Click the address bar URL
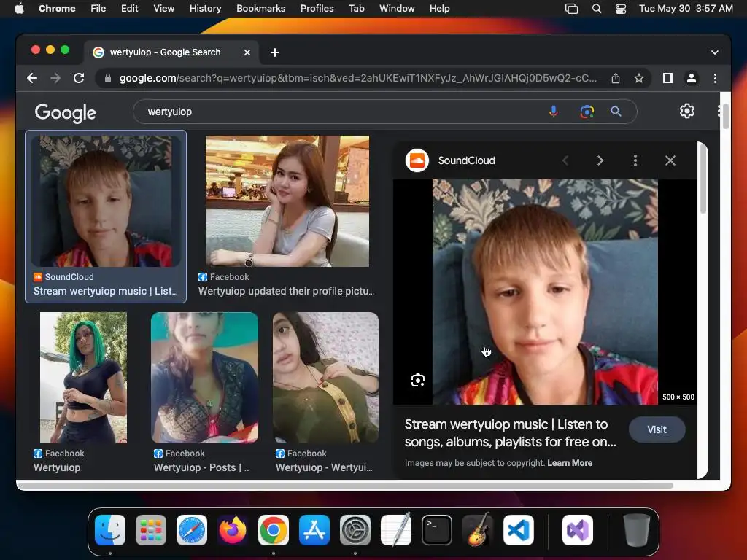747x560 pixels. (x=357, y=78)
